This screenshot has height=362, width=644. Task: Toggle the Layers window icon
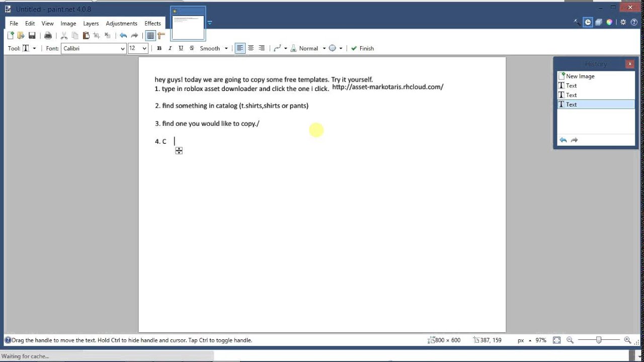(x=599, y=22)
